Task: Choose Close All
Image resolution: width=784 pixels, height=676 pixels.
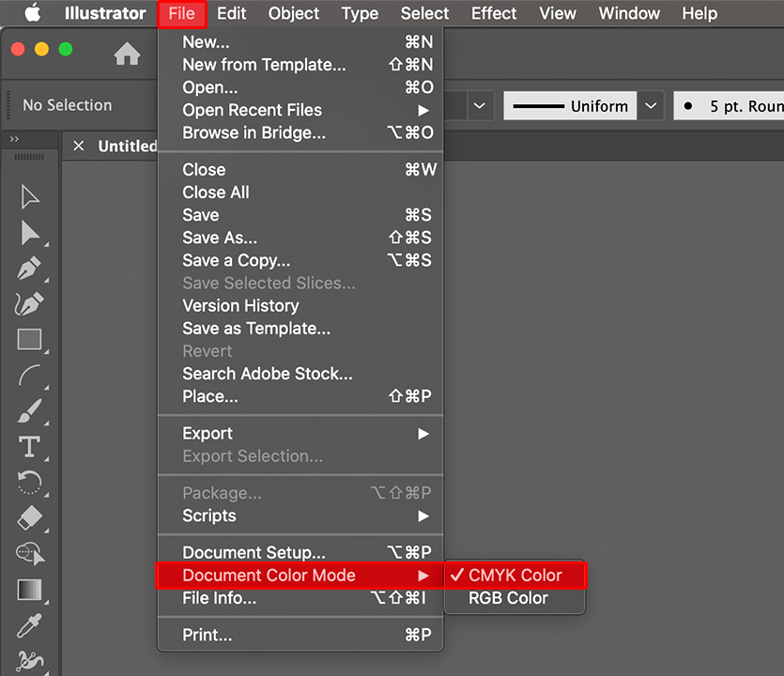Action: 300,192
